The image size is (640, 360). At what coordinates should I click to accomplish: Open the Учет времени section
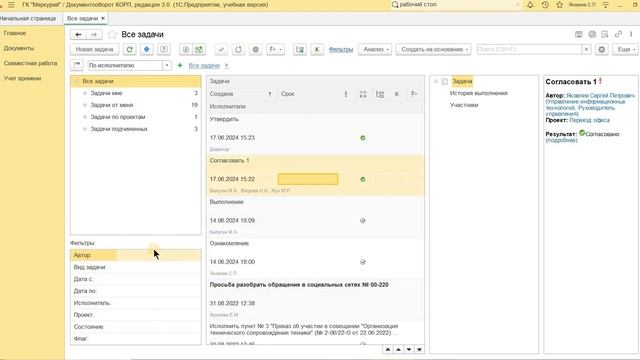point(22,78)
